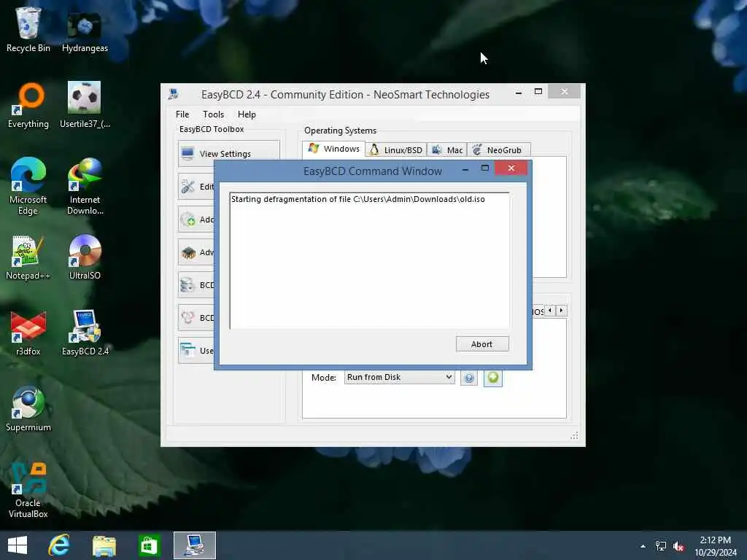Click the View Settings monitor icon
This screenshot has width=747, height=560.
click(x=187, y=154)
